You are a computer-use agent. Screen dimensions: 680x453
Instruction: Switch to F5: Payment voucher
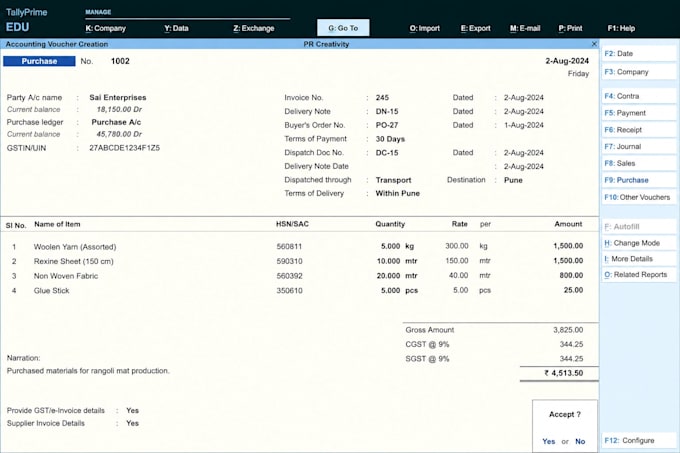[x=639, y=113]
